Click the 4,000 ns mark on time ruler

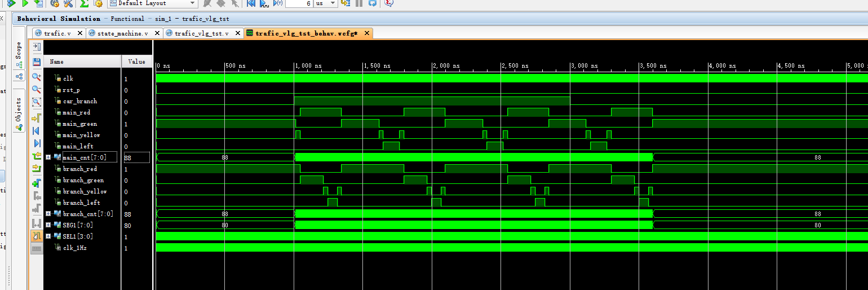click(723, 66)
